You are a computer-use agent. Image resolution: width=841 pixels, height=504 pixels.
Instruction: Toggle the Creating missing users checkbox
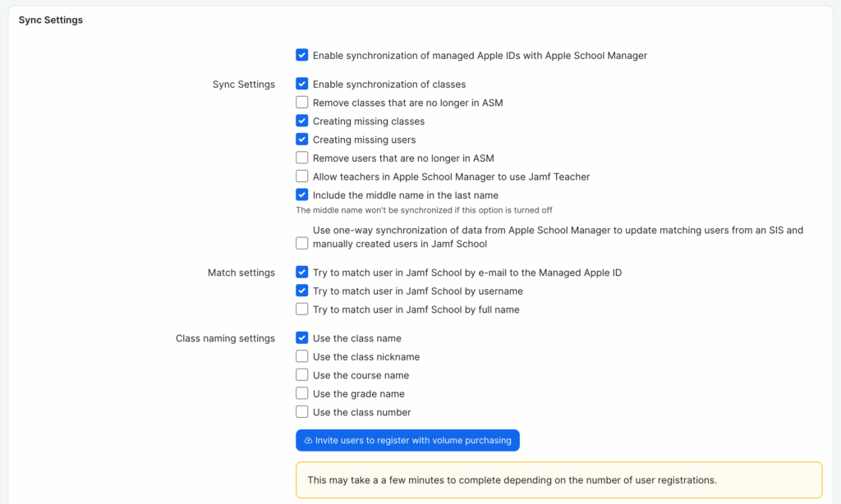tap(302, 140)
